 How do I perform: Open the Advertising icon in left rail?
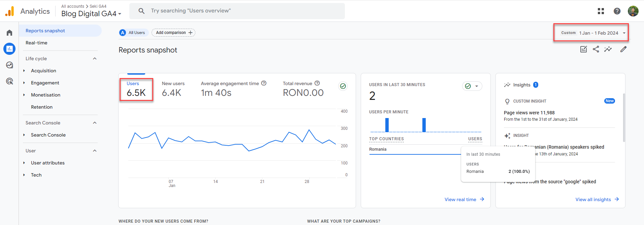click(x=9, y=81)
